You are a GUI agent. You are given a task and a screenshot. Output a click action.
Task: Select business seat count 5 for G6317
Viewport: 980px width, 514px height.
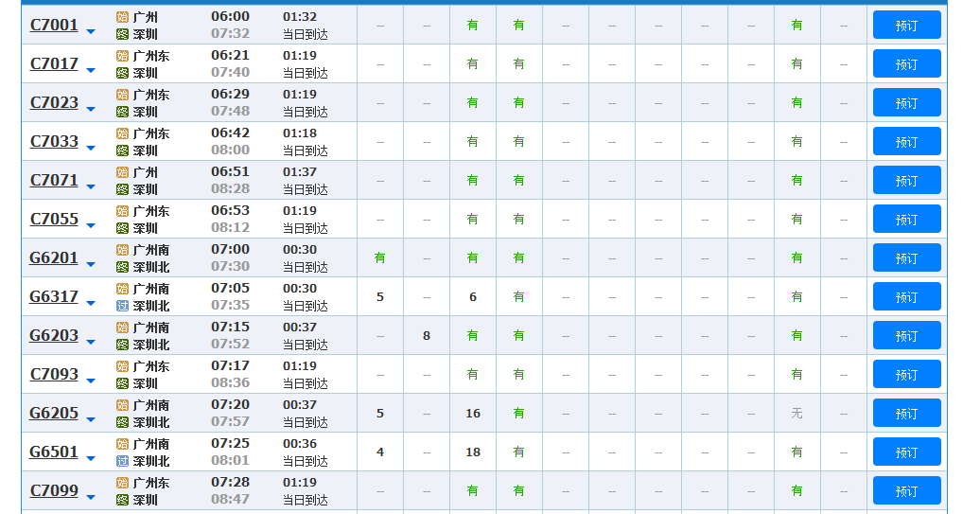pyautogui.click(x=380, y=296)
